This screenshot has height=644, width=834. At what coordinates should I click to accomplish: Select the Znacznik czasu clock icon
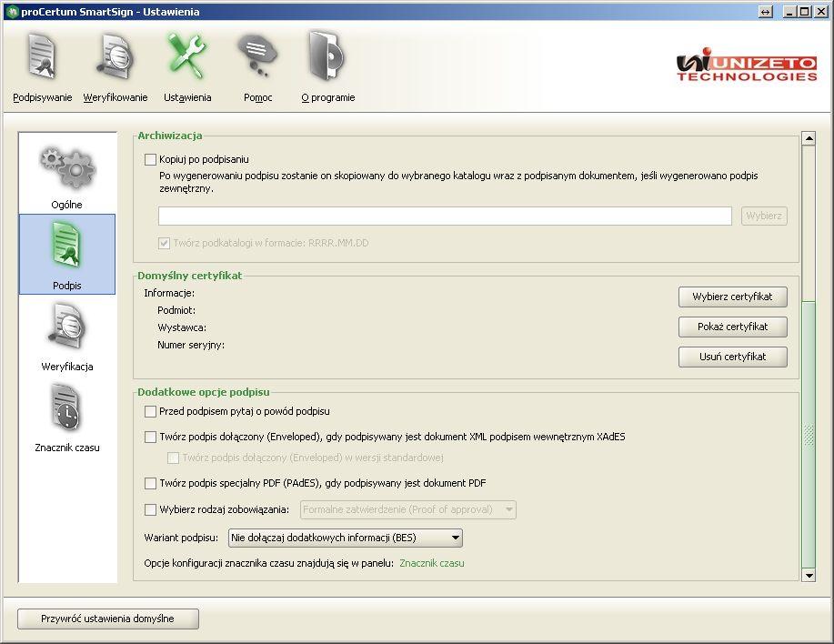pyautogui.click(x=66, y=408)
